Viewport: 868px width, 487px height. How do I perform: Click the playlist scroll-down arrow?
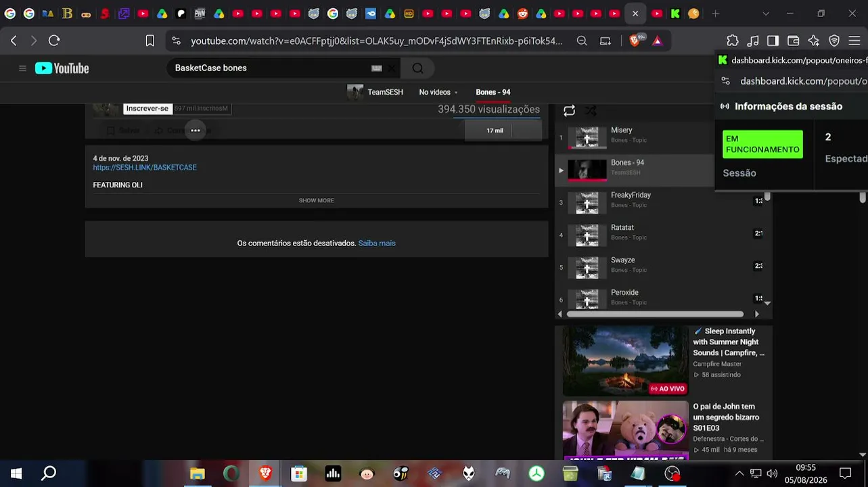pyautogui.click(x=767, y=303)
